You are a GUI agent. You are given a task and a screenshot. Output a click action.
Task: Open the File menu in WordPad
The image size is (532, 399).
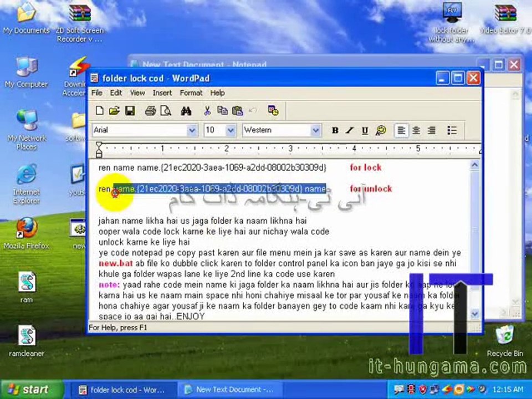(96, 93)
